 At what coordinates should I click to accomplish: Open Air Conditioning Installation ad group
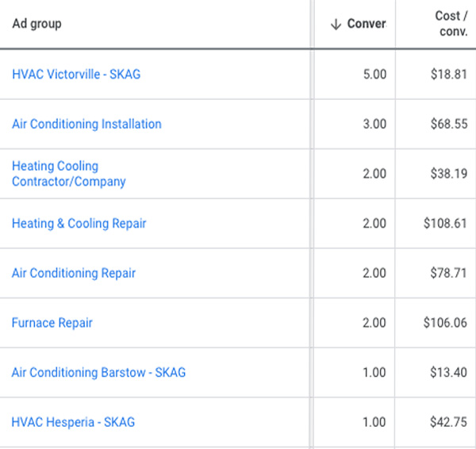click(x=86, y=124)
